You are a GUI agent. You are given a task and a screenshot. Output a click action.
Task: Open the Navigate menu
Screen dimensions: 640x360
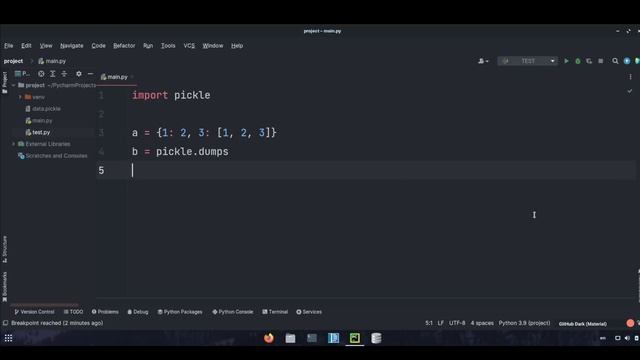coord(71,46)
